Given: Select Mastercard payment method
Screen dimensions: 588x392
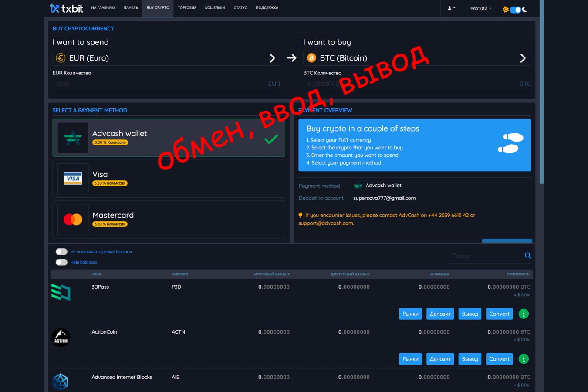Looking at the screenshot, I should tap(169, 220).
